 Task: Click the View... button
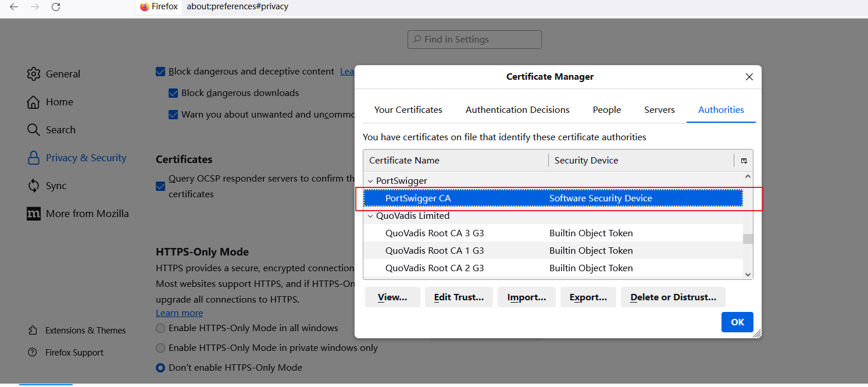point(392,297)
